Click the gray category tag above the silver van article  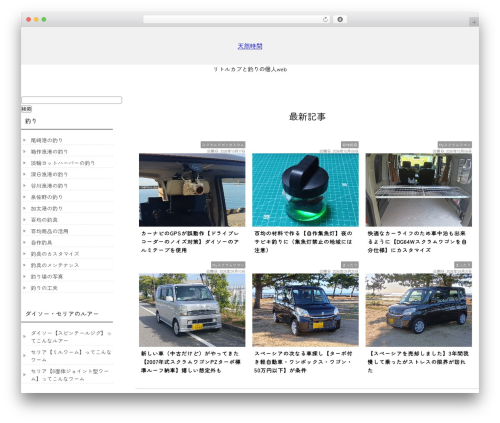pos(228,265)
